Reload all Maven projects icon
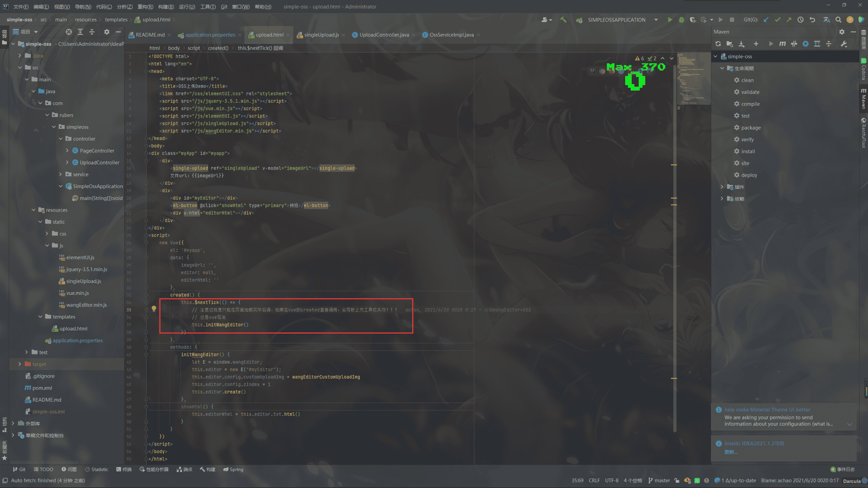The image size is (868, 488). (718, 44)
